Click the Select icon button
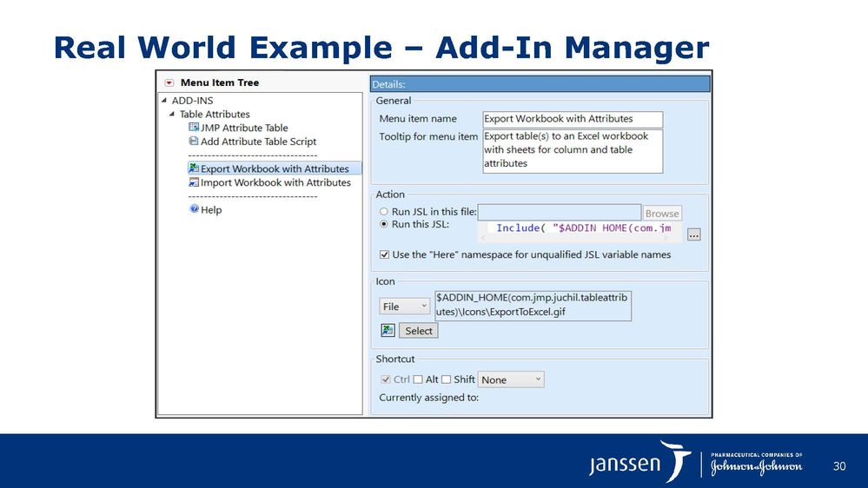 coord(419,330)
